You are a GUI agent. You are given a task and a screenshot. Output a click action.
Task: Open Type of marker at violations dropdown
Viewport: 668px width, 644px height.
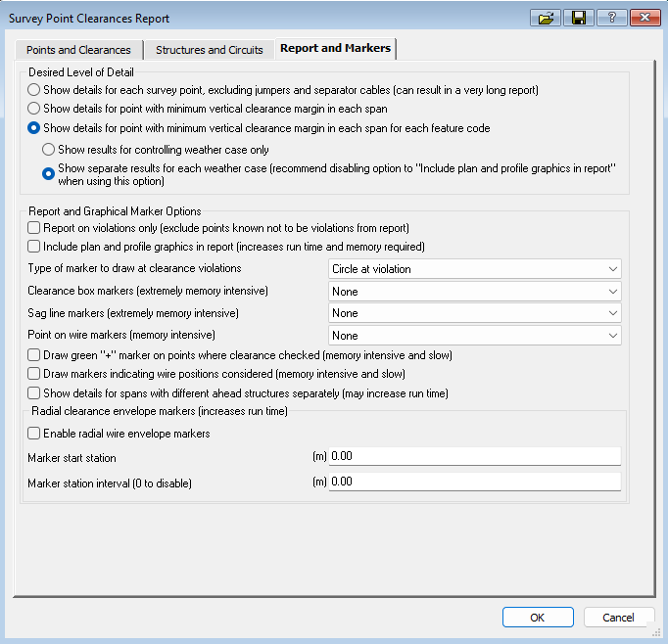[475, 269]
